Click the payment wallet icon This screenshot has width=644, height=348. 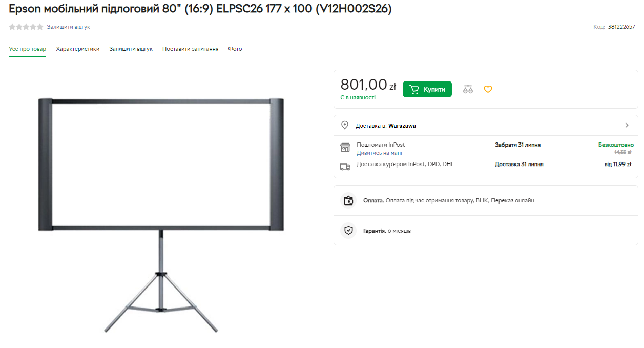click(x=349, y=200)
